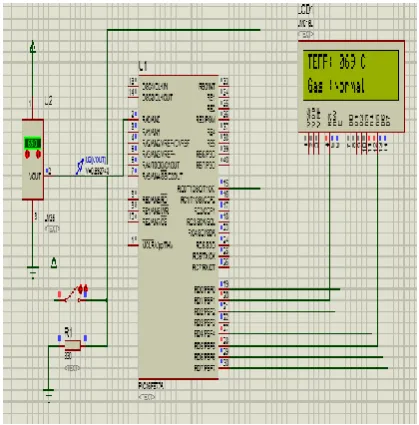
Task: Increase LM35 temperature with the right red button
Action: [x=38, y=154]
